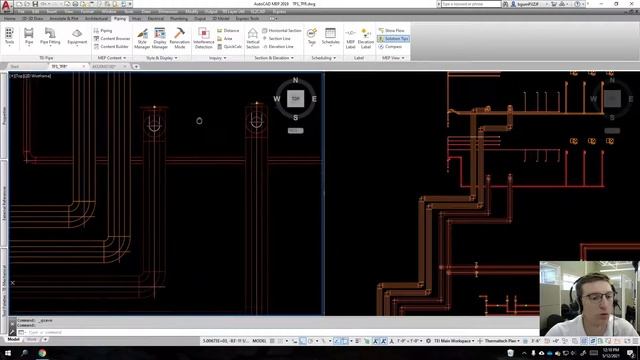Image resolution: width=640 pixels, height=360 pixels.
Task: Open the TFI Main Workspace dropdown
Action: click(x=454, y=340)
